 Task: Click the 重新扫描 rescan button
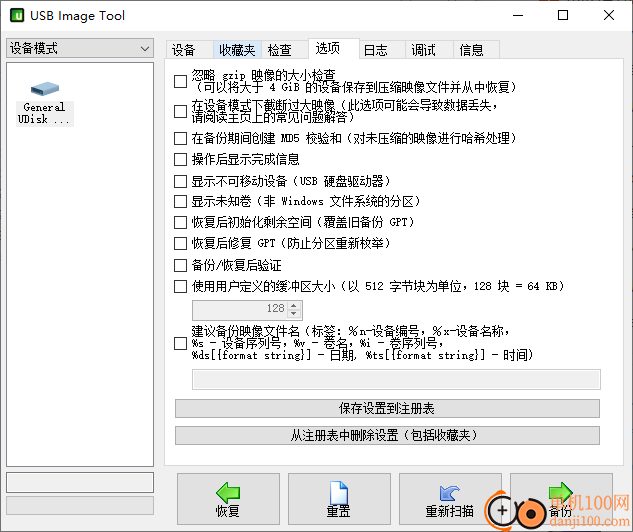pos(450,499)
